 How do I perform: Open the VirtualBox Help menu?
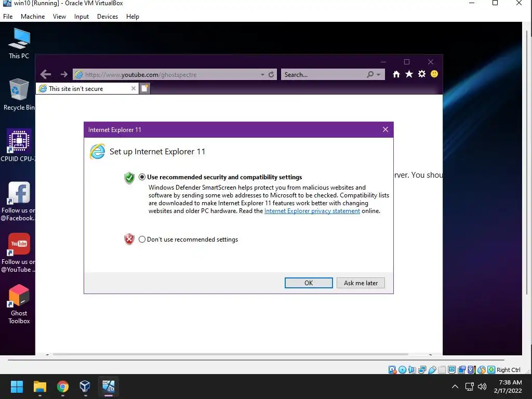point(132,16)
